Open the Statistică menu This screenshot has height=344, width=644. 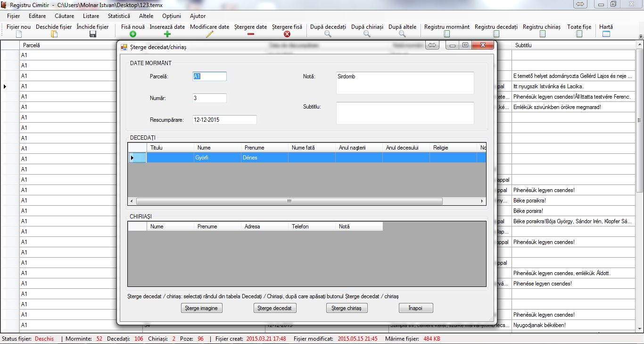click(119, 16)
